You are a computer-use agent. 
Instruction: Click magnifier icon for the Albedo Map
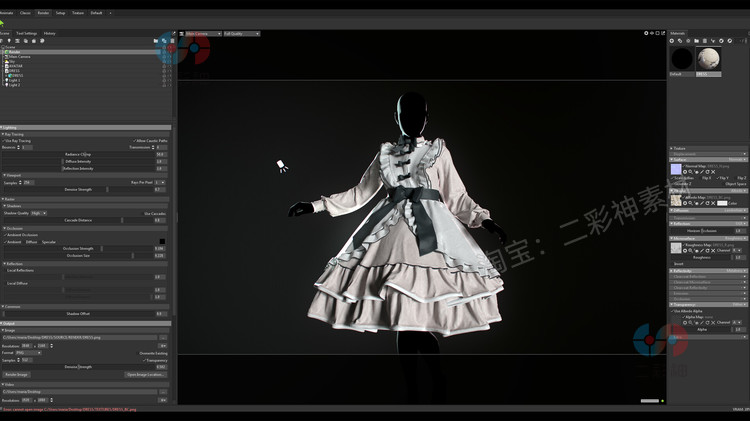(690, 203)
